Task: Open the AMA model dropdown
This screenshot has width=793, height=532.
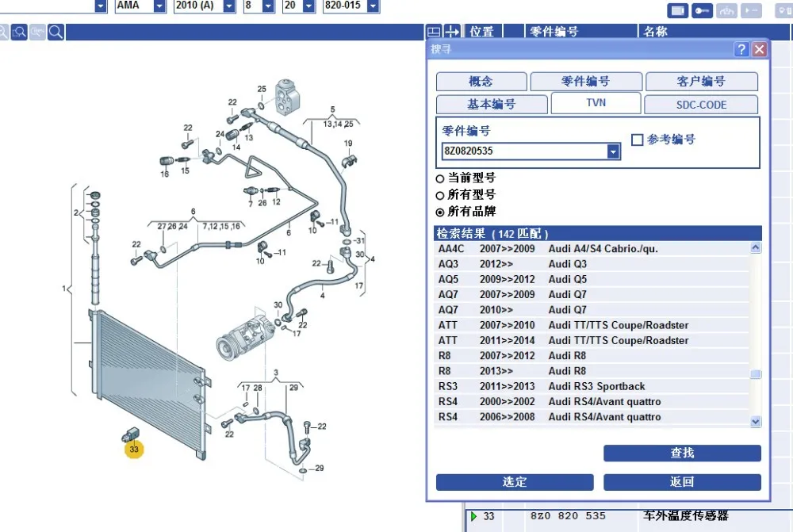Action: [160, 6]
